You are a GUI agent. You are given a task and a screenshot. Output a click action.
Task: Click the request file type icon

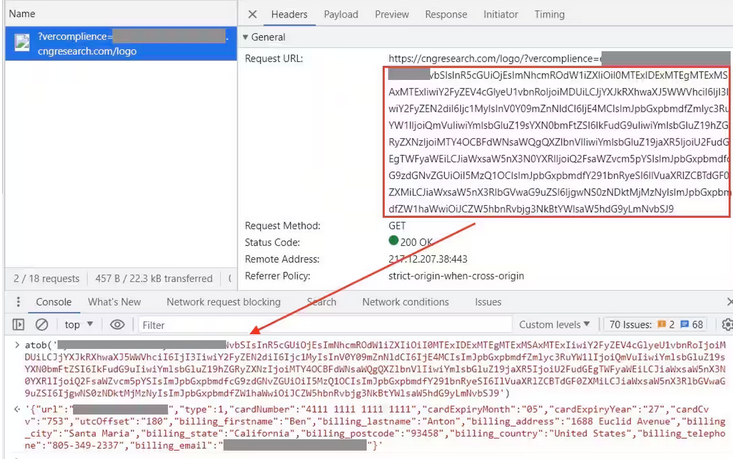[x=21, y=44]
